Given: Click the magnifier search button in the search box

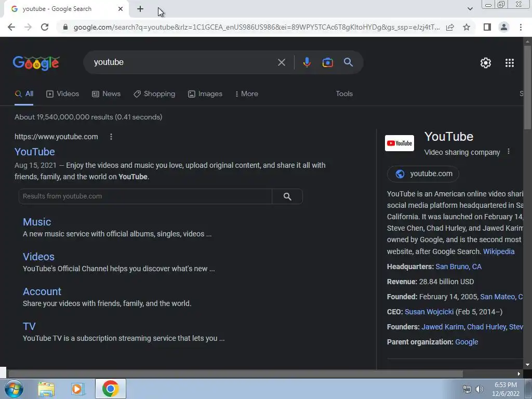Looking at the screenshot, I should click(348, 62).
